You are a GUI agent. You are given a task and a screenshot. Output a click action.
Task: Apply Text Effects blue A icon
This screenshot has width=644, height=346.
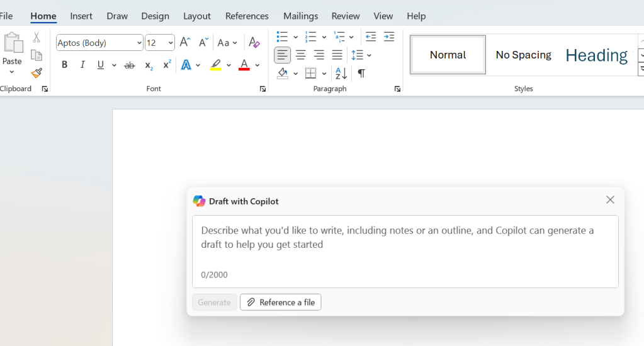(186, 65)
